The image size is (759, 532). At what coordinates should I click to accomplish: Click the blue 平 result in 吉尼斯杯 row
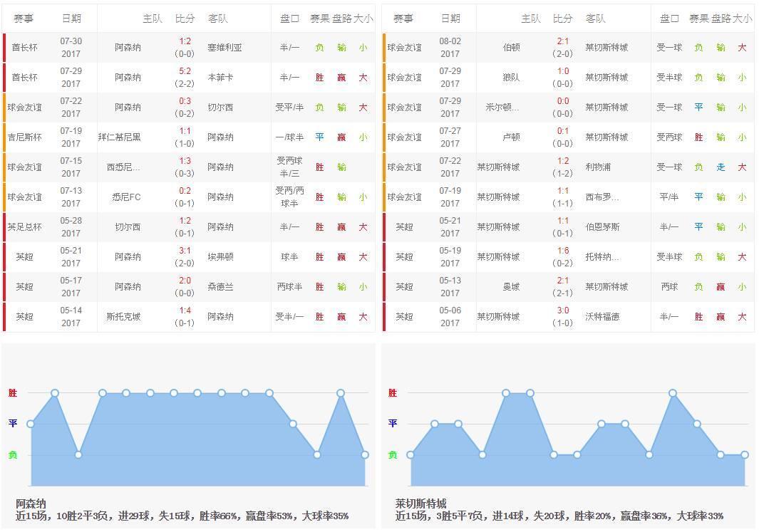pyautogui.click(x=319, y=137)
